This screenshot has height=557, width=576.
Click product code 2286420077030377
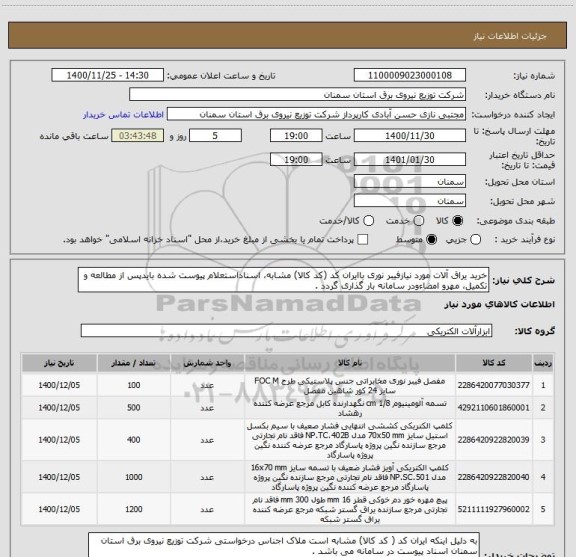point(493,385)
